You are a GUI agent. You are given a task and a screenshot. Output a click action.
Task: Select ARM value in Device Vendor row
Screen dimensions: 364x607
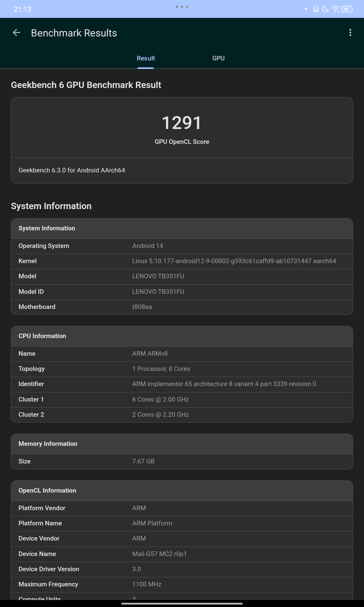139,538
